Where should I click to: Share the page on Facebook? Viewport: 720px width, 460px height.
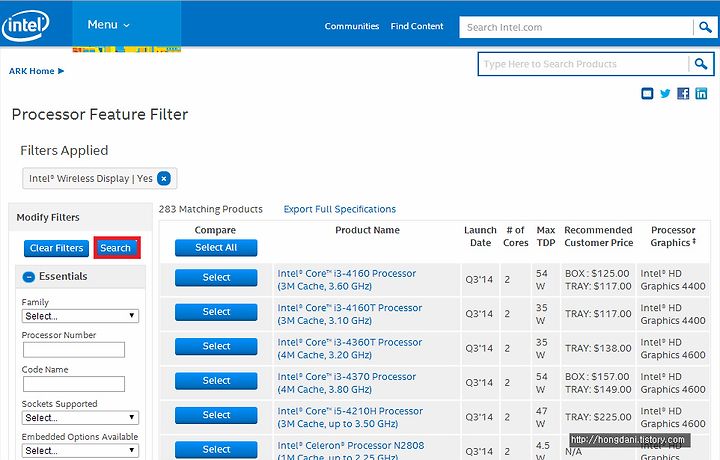(x=683, y=94)
